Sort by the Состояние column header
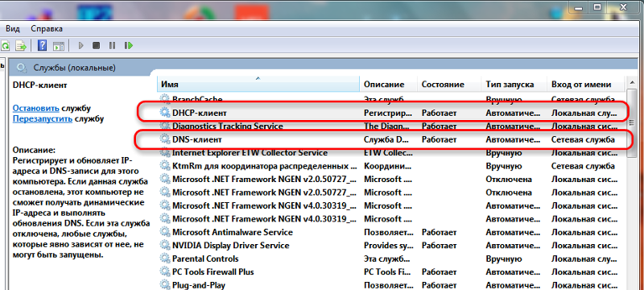 coord(449,85)
